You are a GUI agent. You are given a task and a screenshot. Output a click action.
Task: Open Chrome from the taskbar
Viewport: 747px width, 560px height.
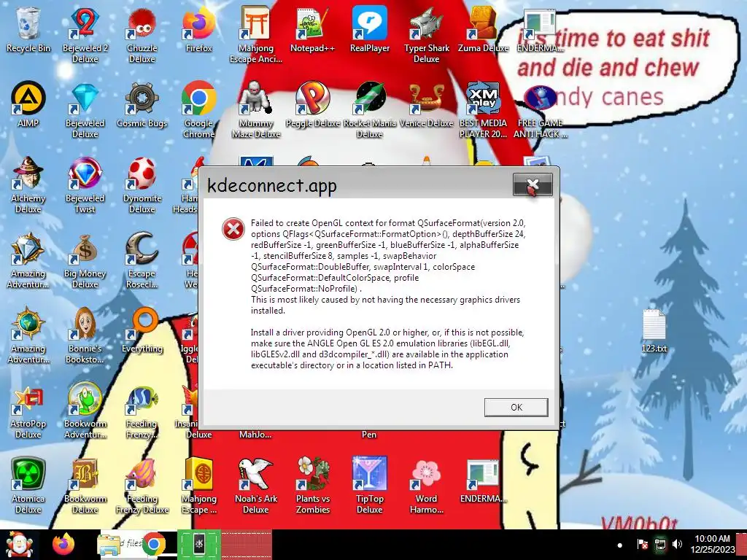pyautogui.click(x=154, y=545)
